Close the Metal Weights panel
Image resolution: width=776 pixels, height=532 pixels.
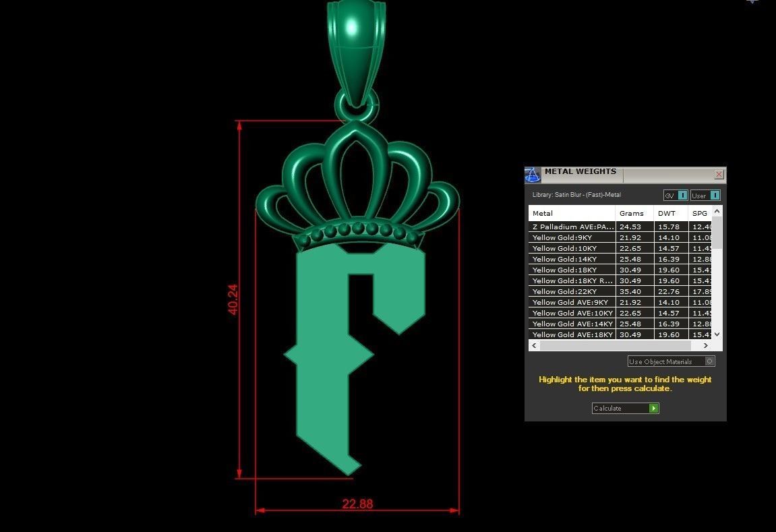(719, 174)
